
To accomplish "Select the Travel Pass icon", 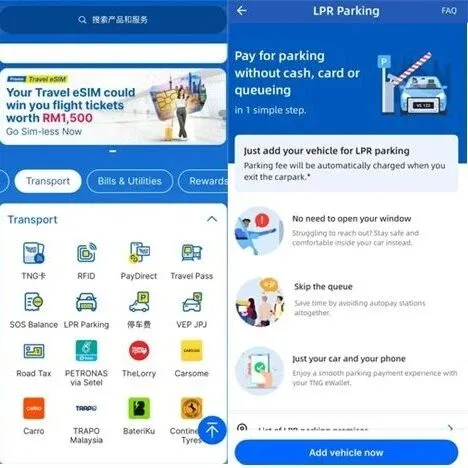I will click(192, 253).
